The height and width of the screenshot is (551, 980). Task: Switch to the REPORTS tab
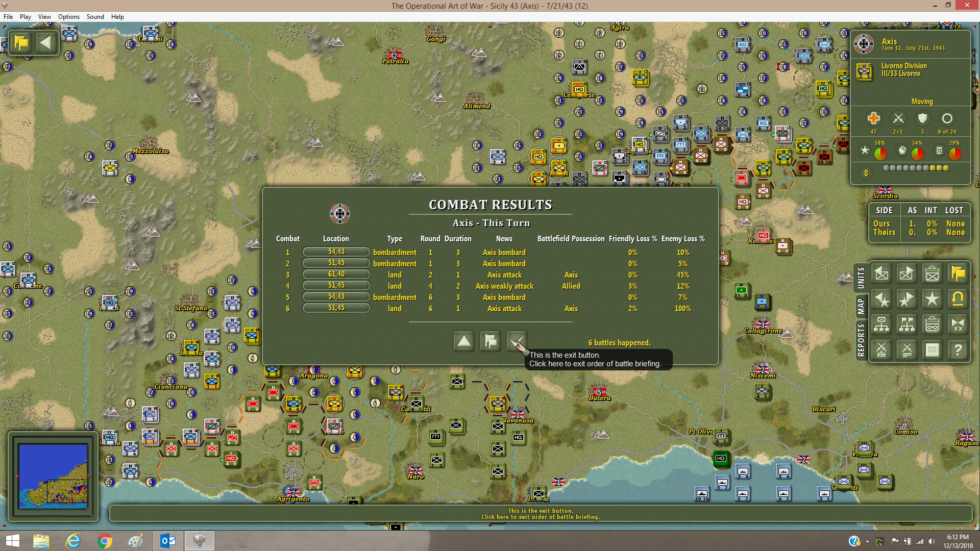pyautogui.click(x=861, y=340)
